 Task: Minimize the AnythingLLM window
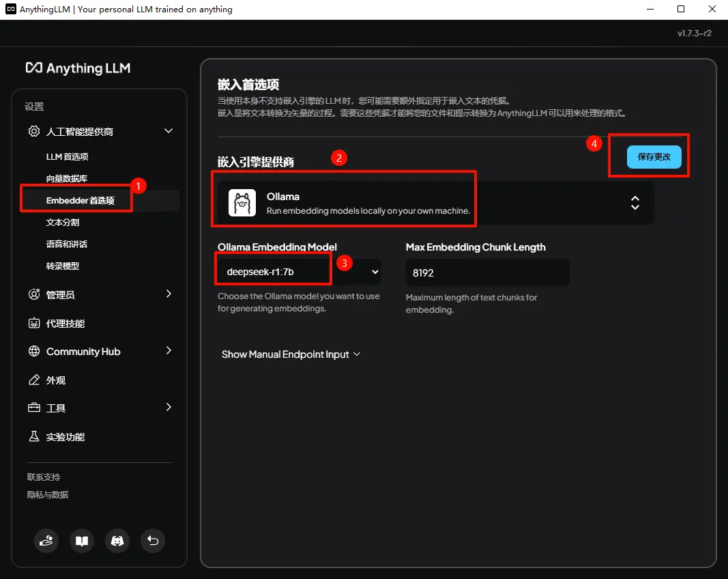tap(650, 10)
